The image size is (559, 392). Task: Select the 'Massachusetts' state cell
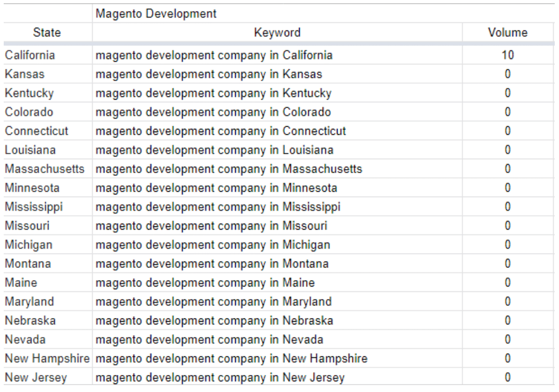coord(47,168)
